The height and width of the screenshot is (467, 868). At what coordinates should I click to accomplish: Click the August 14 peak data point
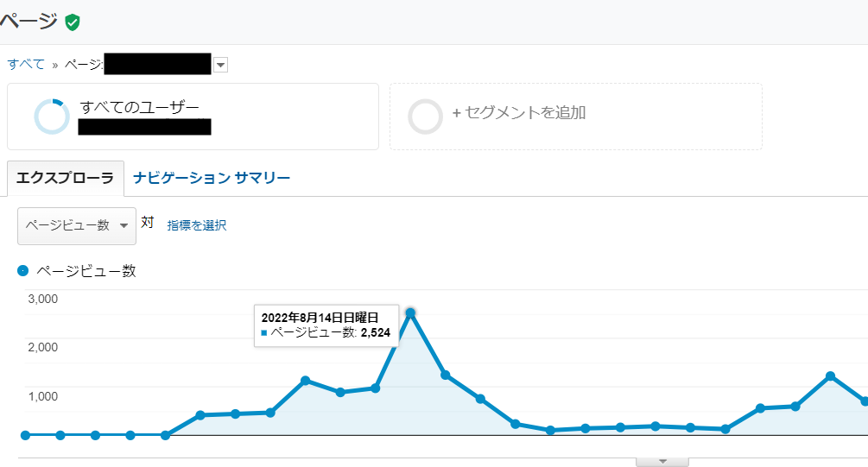(x=410, y=312)
